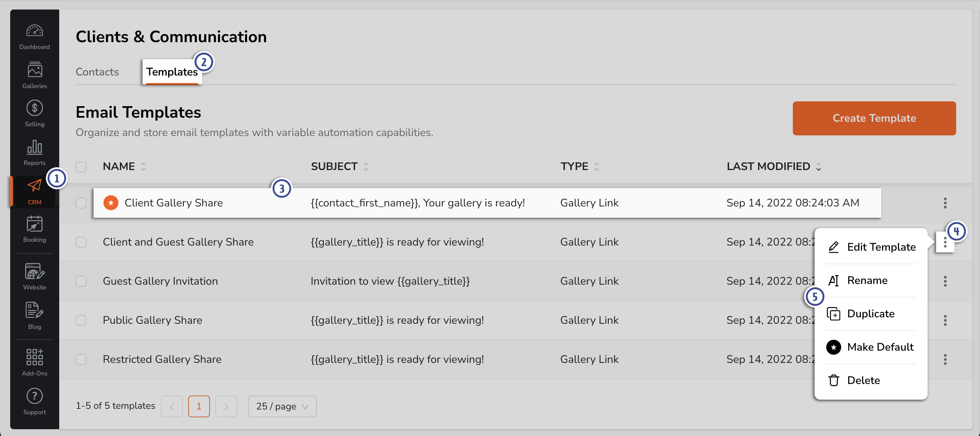Switch to the Contacts tab
The image size is (980, 436).
pyautogui.click(x=97, y=72)
